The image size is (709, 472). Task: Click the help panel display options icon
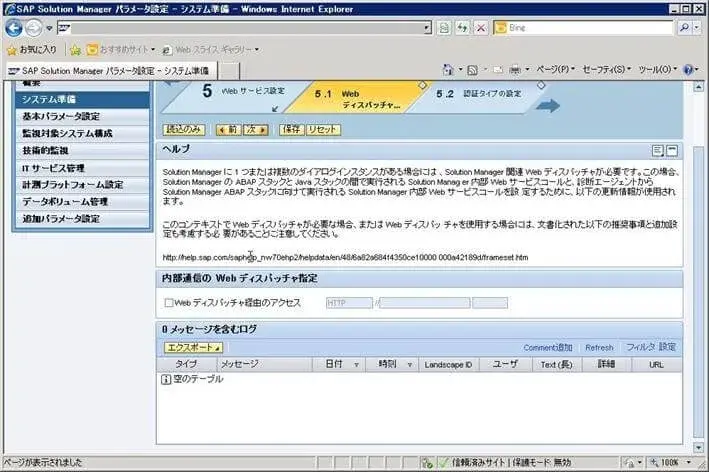point(657,151)
